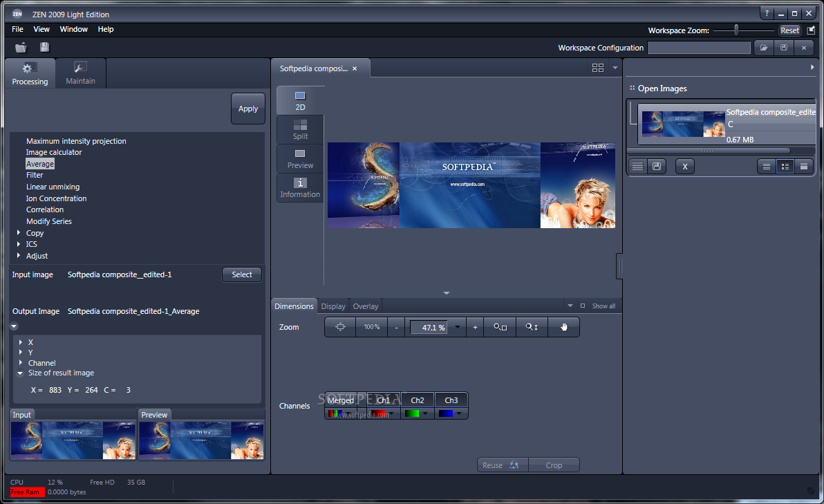Select the hand pan tool
The height and width of the screenshot is (504, 824).
(x=563, y=327)
